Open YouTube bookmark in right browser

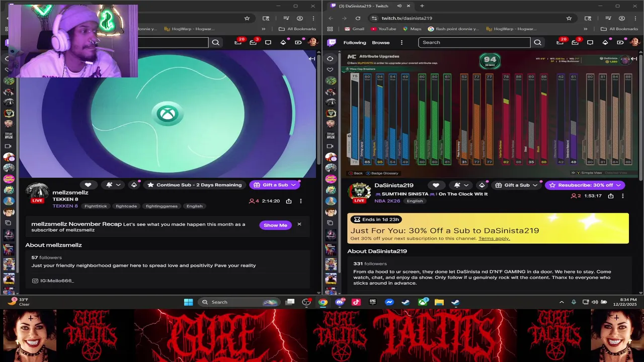383,29
